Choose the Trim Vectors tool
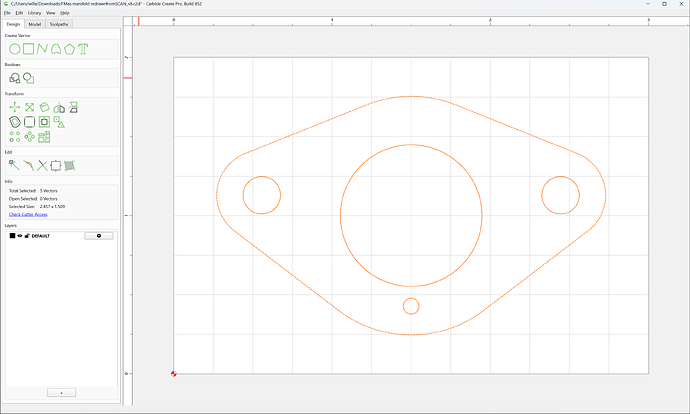This screenshot has height=414, width=690. [42, 165]
